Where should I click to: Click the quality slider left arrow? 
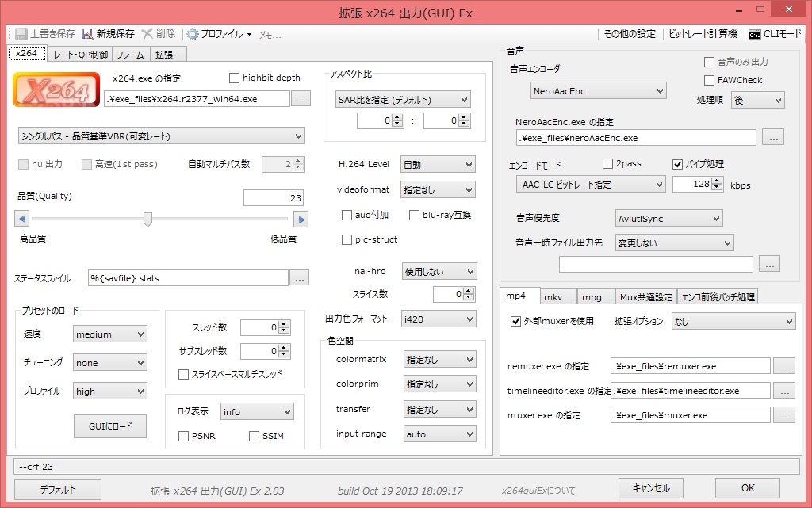[21, 219]
